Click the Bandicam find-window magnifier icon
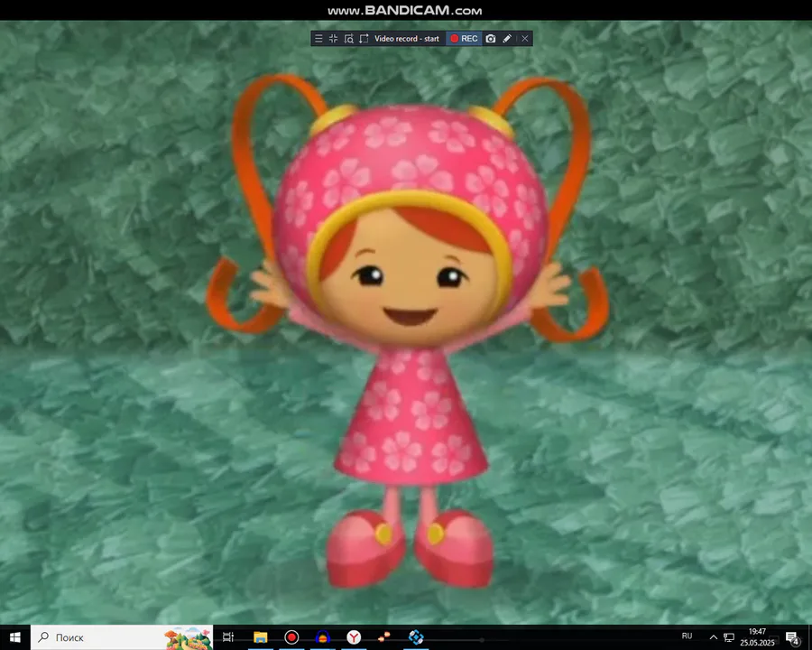The width and height of the screenshot is (812, 650). tap(349, 38)
